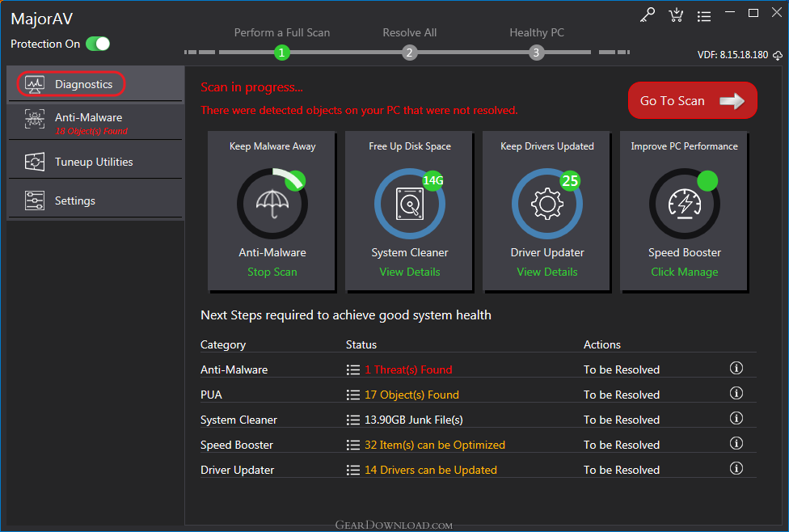Select the Diagnostics sidebar tab
Viewport: 789px width, 532px height.
pyautogui.click(x=95, y=84)
